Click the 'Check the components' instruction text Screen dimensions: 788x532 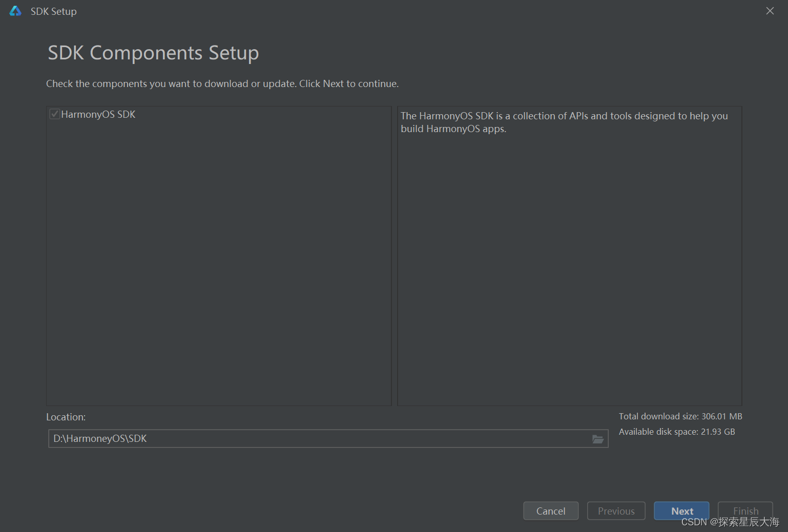tap(222, 83)
